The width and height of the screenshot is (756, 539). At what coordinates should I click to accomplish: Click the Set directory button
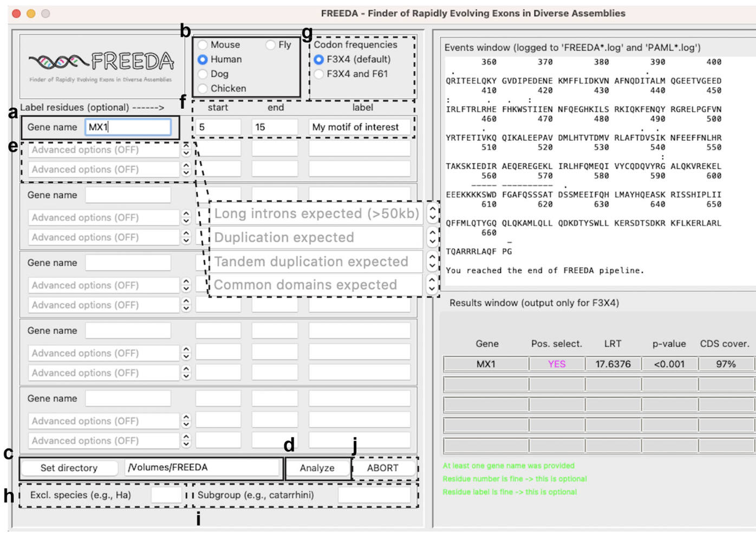point(69,468)
